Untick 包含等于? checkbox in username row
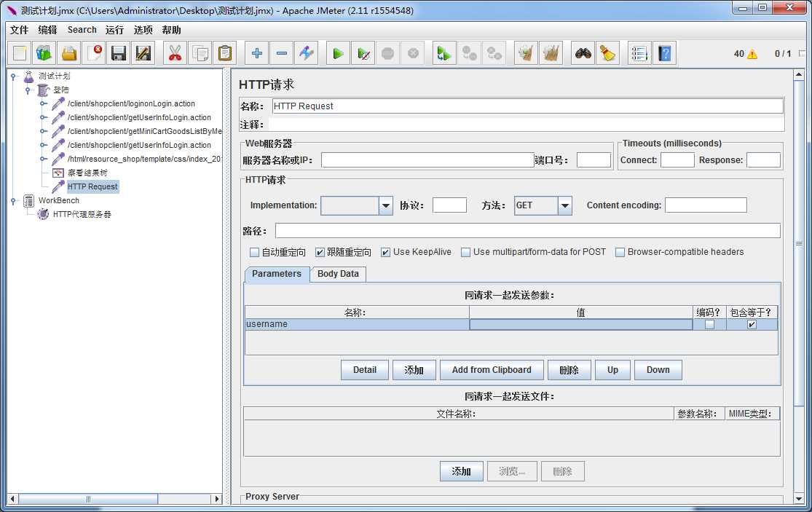The width and height of the screenshot is (812, 512). [752, 325]
